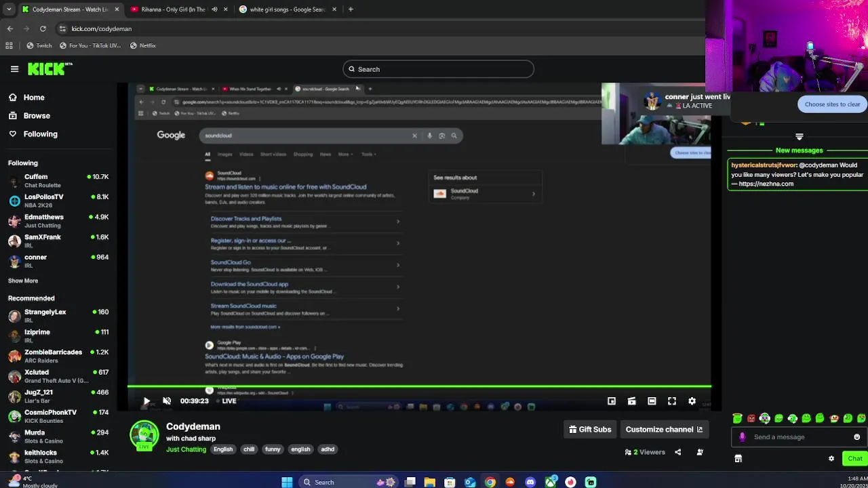Open Chrome apps grid bookmark icon
The image size is (868, 488).
coord(9,45)
